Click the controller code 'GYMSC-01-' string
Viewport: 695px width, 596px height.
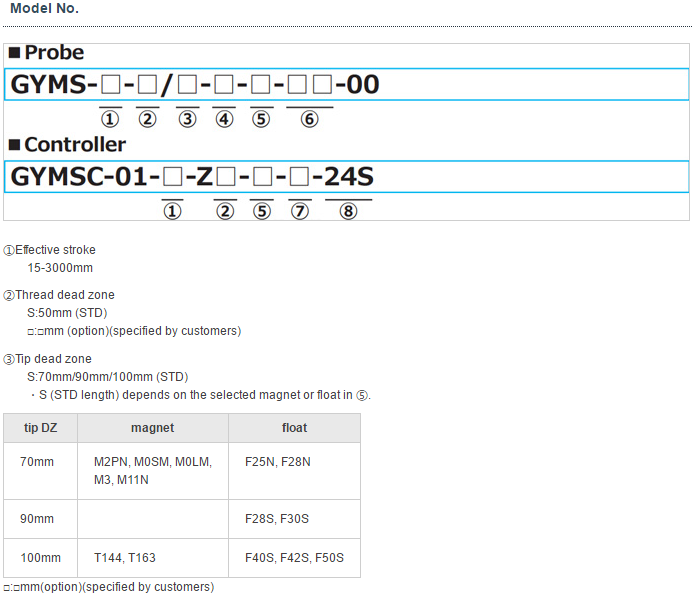coord(85,176)
